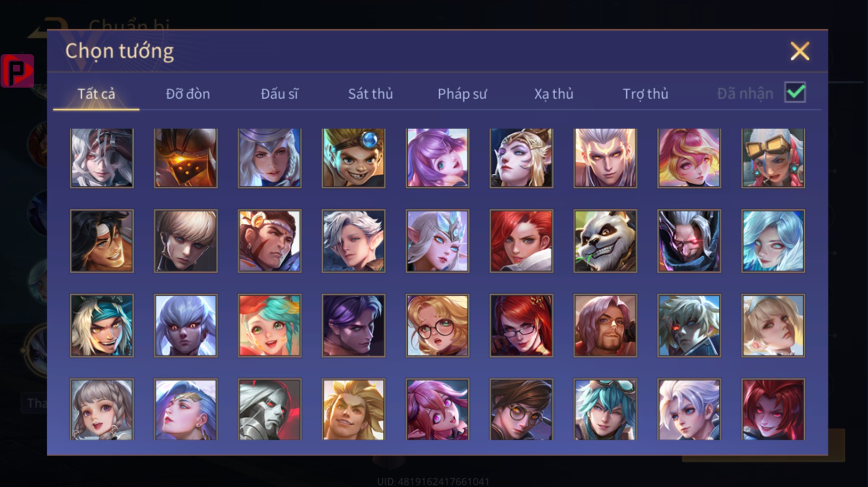Pick the blonde girl with round glasses

coord(437,325)
